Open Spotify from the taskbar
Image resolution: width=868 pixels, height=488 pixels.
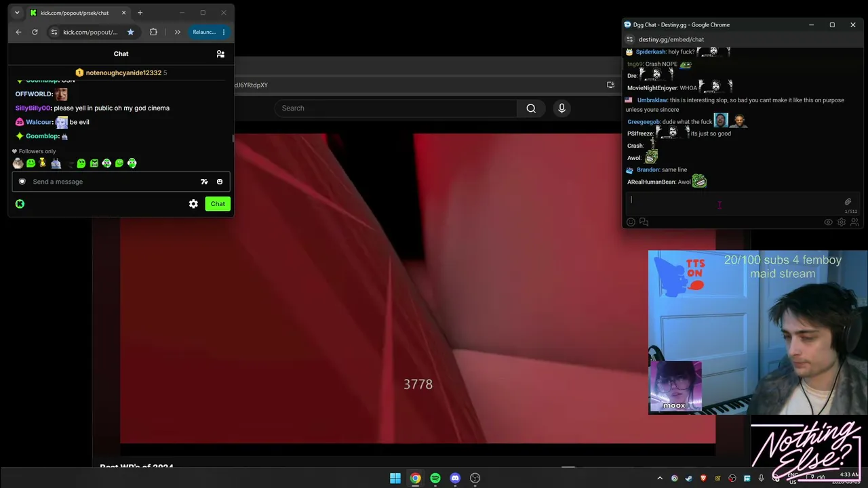[x=435, y=478]
